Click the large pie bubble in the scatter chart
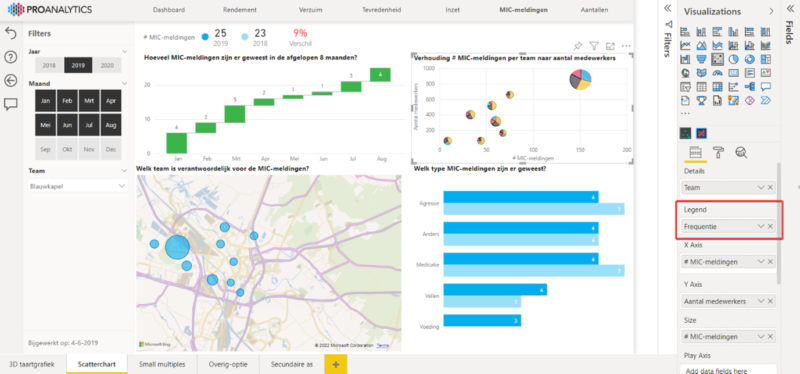 click(x=581, y=79)
